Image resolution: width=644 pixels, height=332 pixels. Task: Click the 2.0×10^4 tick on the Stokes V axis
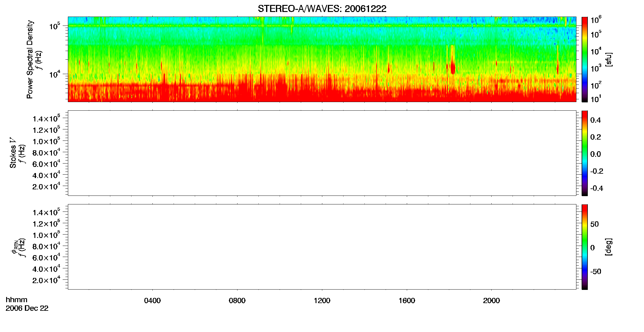pyautogui.click(x=46, y=186)
